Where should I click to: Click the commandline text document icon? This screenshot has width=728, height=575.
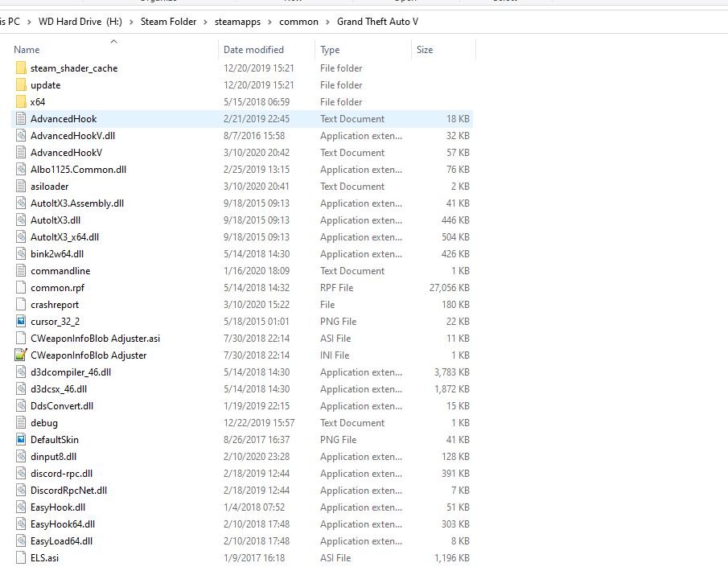[21, 271]
